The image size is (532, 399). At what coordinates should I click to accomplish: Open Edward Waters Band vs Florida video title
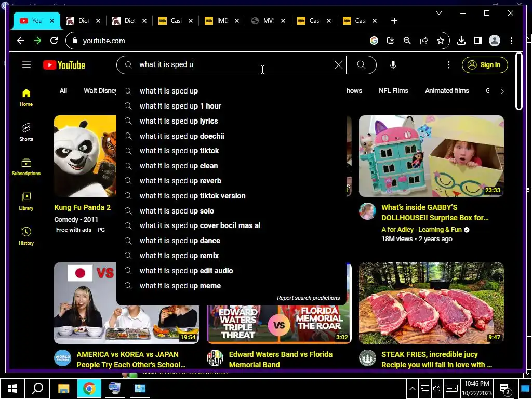point(281,360)
